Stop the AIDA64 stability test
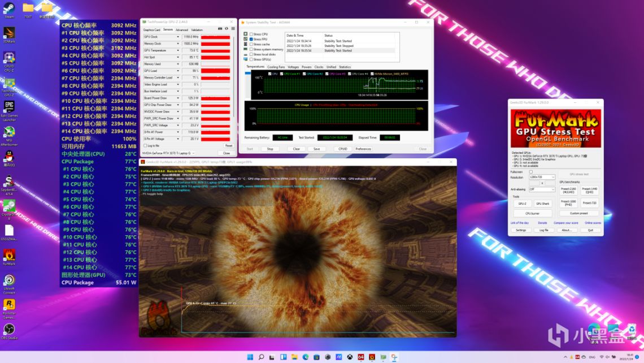The height and width of the screenshot is (363, 644). point(270,149)
